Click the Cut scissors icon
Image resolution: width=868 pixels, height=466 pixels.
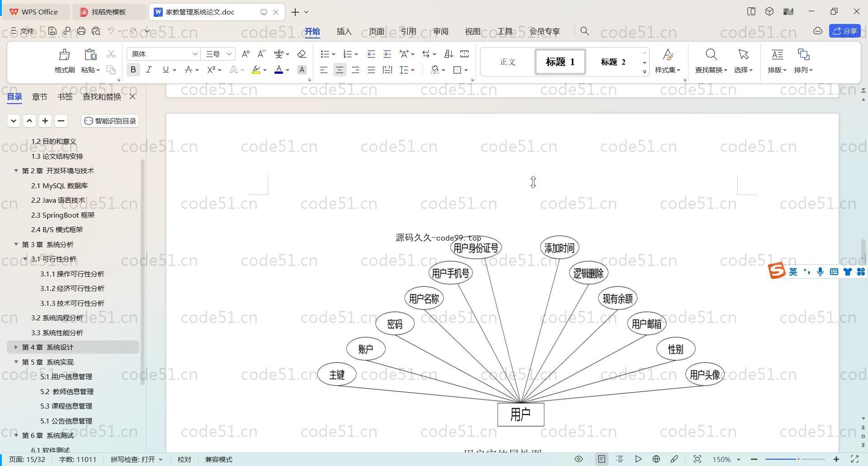point(111,54)
